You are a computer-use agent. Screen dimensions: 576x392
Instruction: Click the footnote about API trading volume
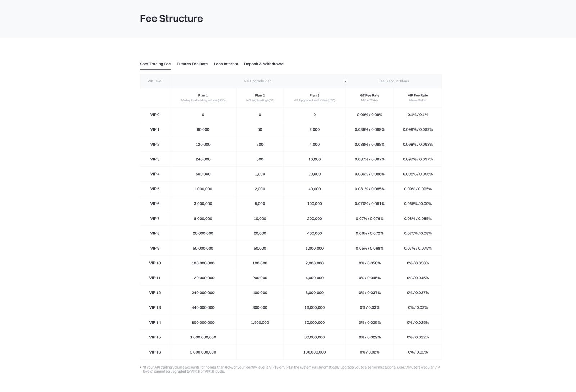(290, 369)
